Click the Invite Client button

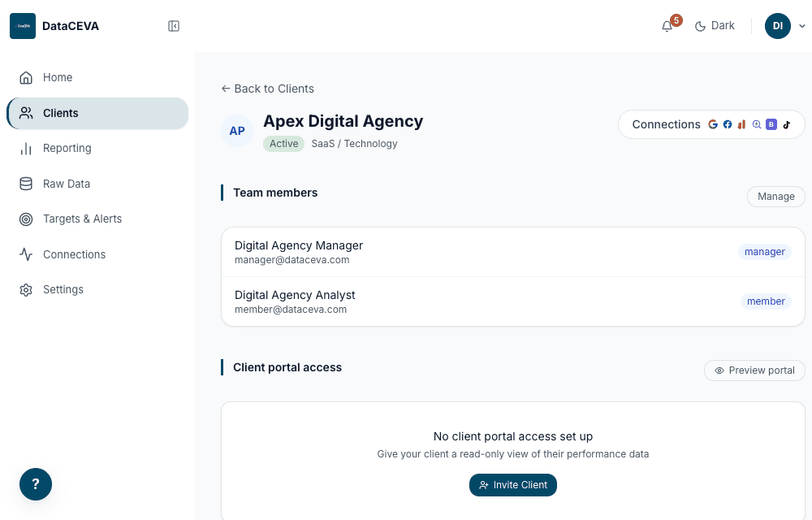(x=512, y=485)
